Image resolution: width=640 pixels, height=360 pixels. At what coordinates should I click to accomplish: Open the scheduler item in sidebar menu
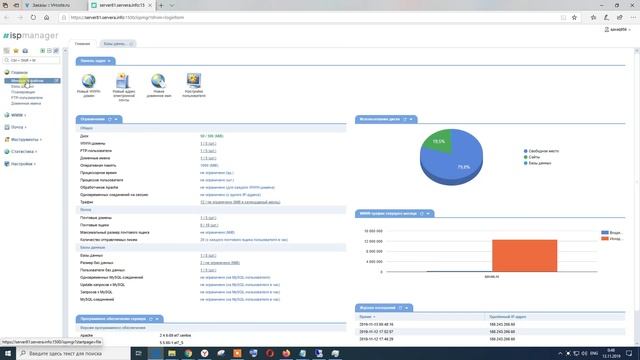[23, 92]
